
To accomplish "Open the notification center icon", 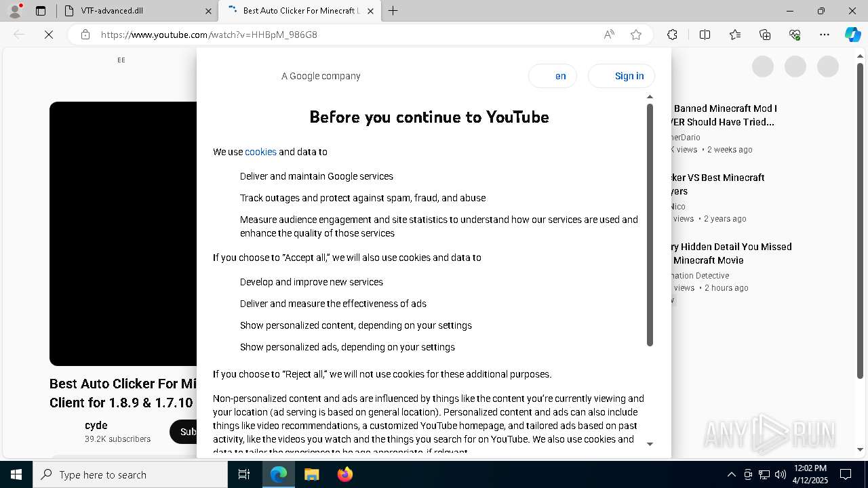I will (846, 474).
